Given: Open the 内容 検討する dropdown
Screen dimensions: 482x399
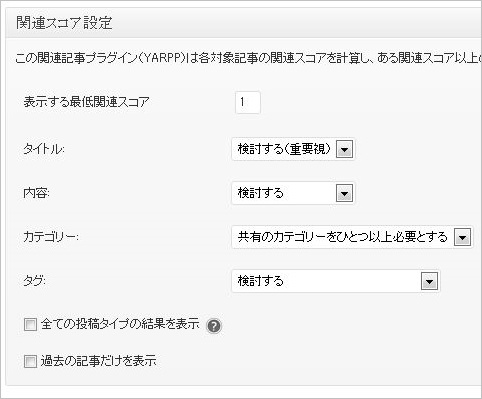Looking at the screenshot, I should point(293,193).
